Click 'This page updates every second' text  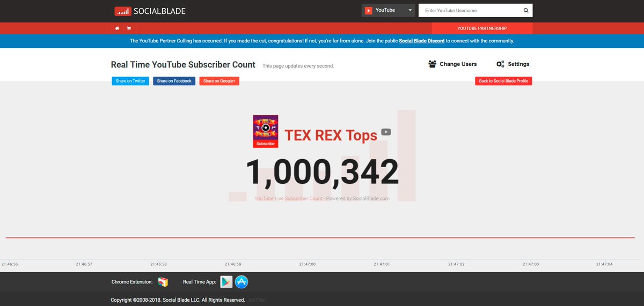click(298, 66)
